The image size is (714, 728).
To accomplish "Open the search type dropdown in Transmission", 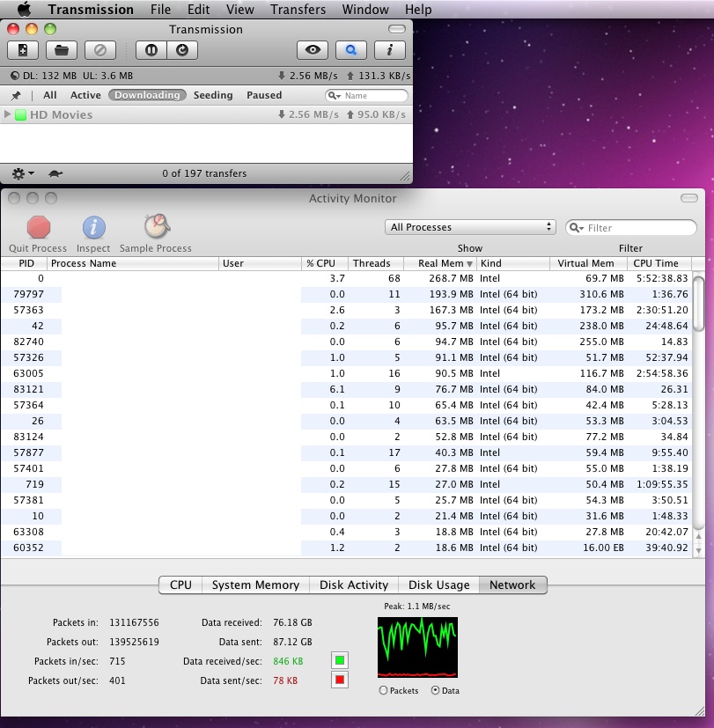I will [335, 96].
